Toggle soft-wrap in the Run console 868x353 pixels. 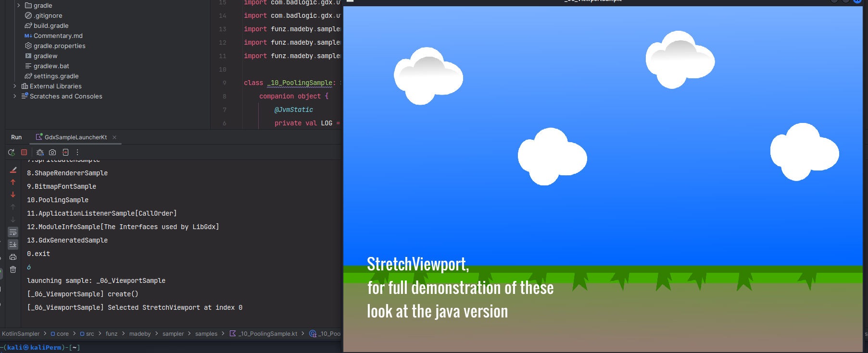tap(13, 232)
